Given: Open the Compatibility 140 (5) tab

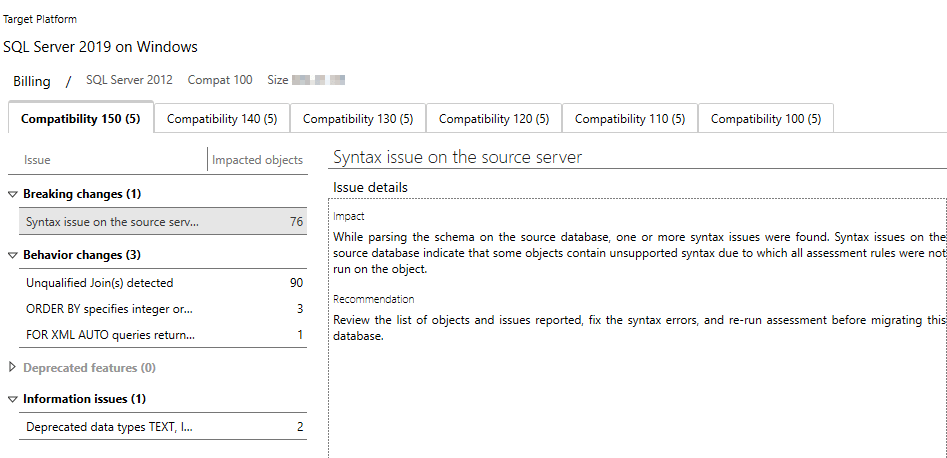Looking at the screenshot, I should (222, 119).
